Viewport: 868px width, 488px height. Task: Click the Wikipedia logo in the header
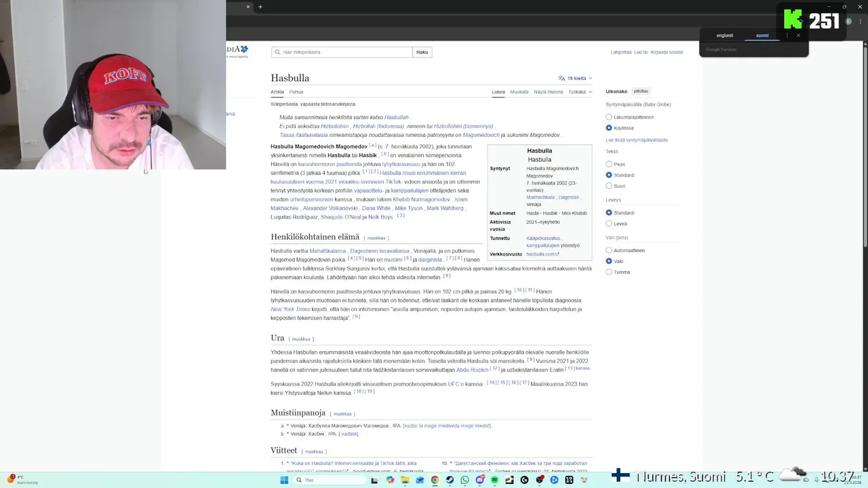point(237,52)
